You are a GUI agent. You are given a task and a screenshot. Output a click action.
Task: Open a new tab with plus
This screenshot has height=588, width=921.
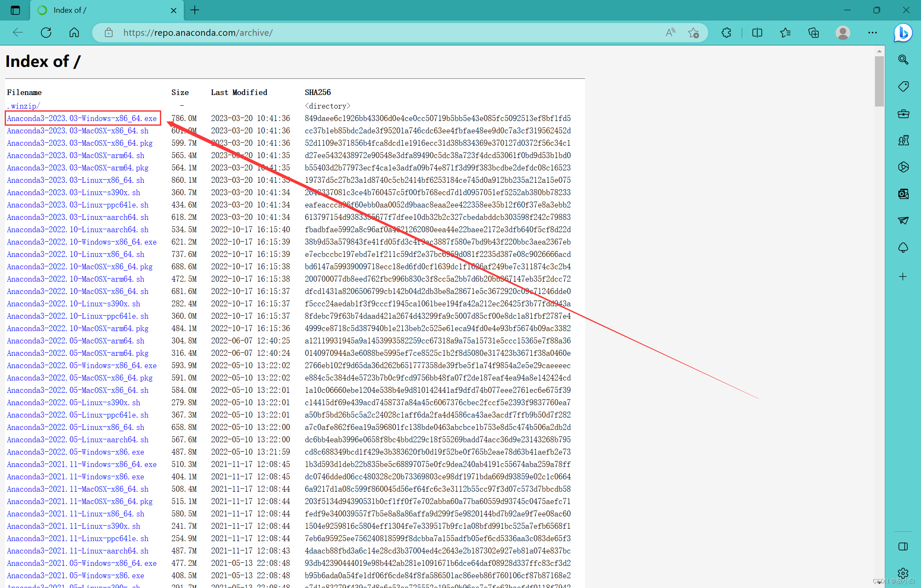(x=195, y=10)
